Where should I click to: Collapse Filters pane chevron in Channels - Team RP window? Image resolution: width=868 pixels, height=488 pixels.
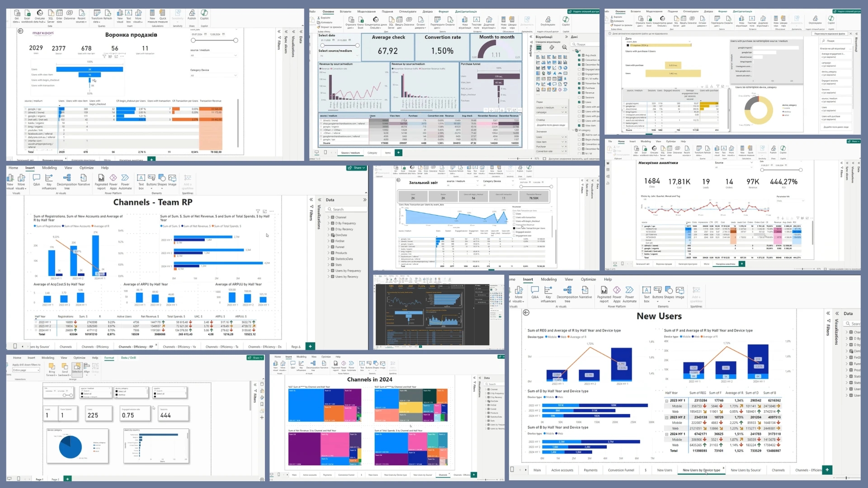[311, 200]
